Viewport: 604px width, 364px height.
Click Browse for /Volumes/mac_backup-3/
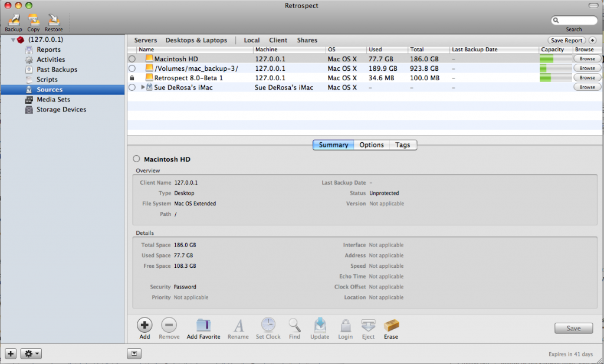pos(587,68)
